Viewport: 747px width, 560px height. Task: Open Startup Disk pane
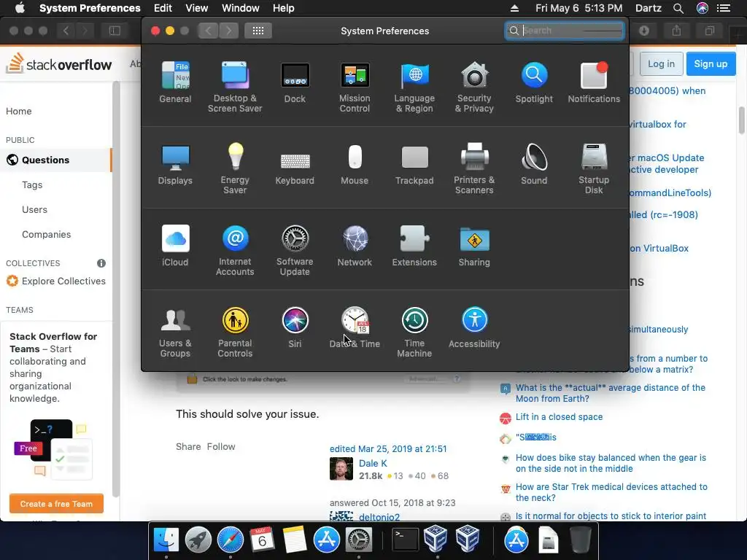[x=594, y=169]
